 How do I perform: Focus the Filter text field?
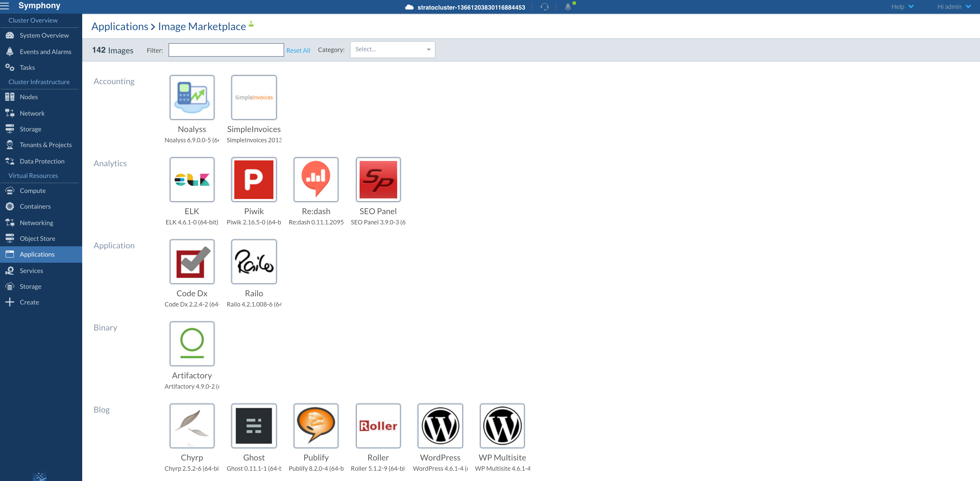click(226, 50)
